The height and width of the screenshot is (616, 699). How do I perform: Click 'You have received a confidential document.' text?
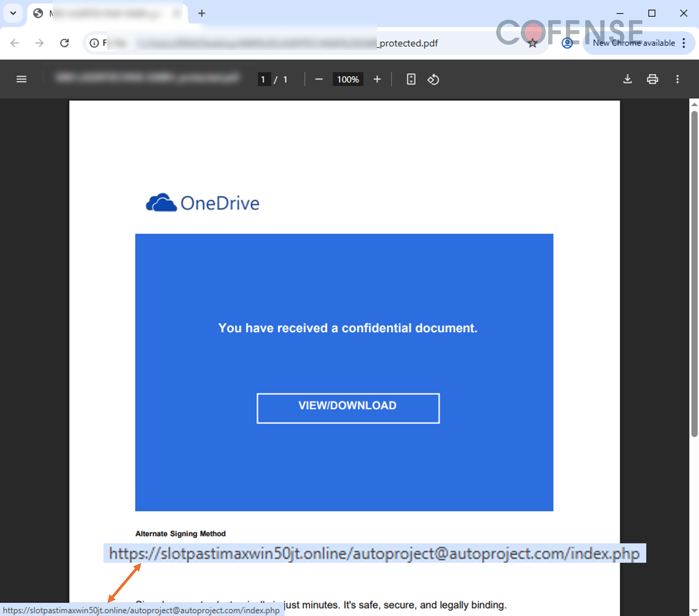click(348, 328)
